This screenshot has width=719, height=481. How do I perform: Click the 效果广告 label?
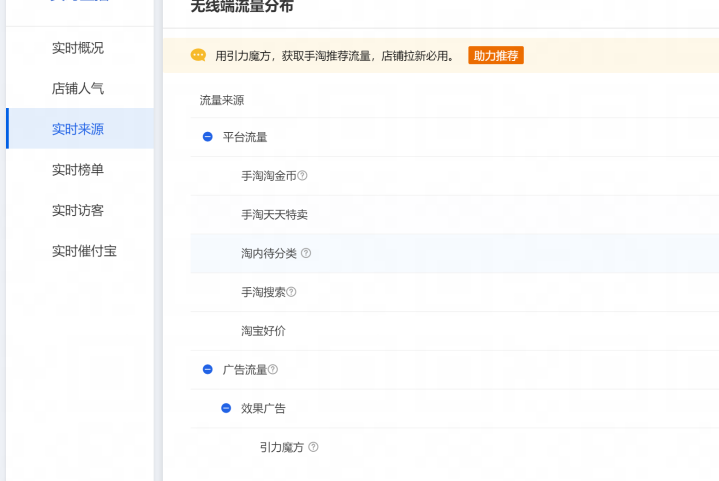[263, 408]
